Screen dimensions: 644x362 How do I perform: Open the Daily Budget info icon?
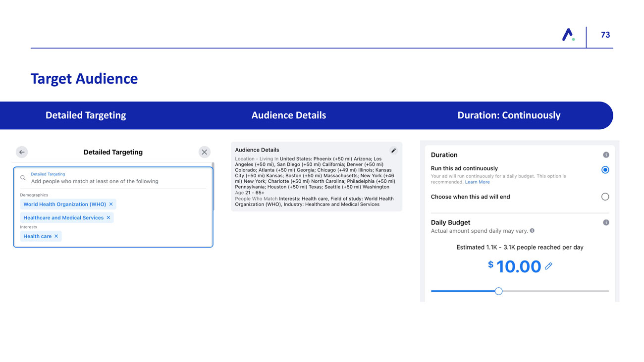click(x=605, y=223)
